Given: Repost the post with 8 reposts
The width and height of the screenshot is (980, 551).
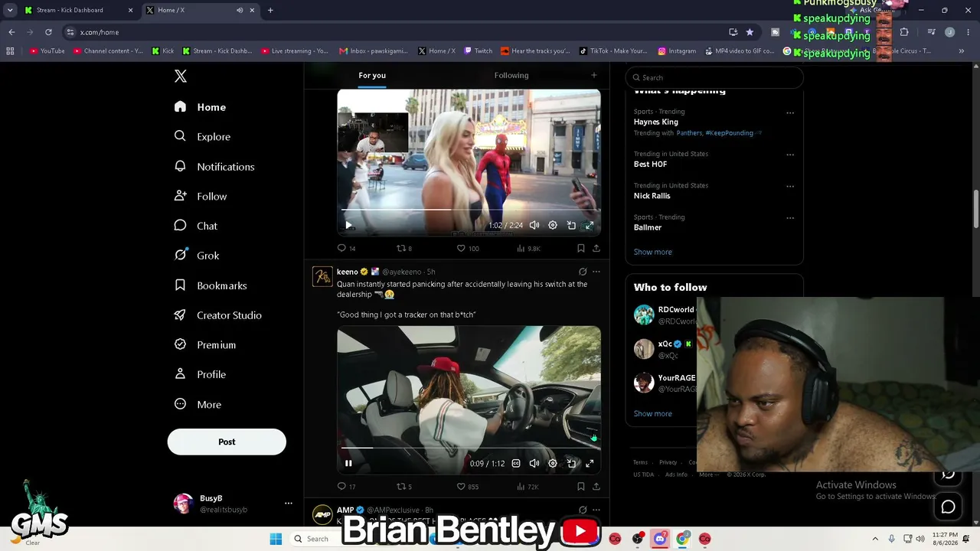Looking at the screenshot, I should click(x=403, y=248).
